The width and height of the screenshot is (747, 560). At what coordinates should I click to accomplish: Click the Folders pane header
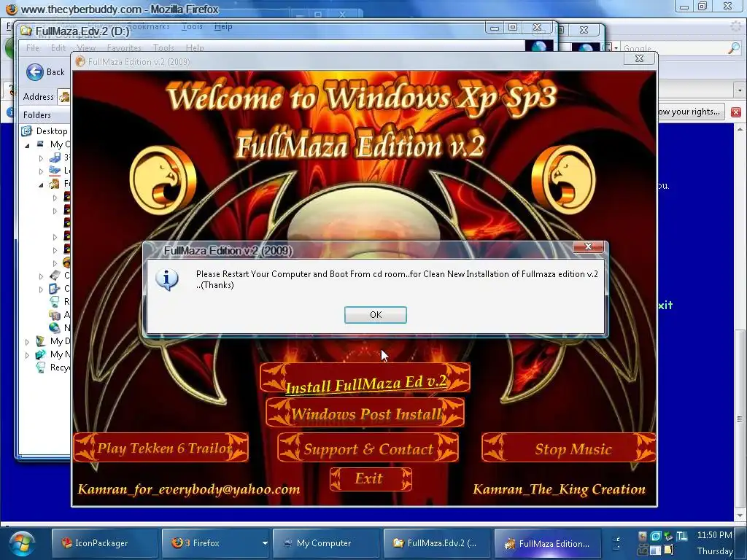point(44,114)
